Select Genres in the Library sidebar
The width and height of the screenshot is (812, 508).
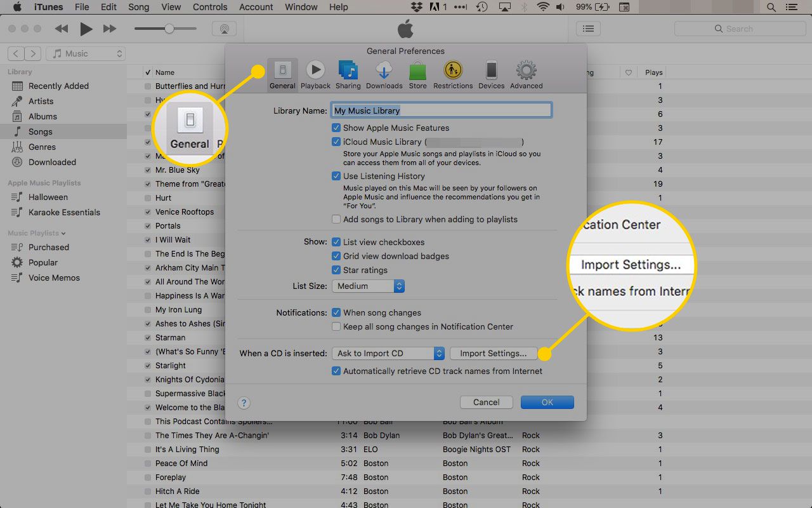[x=42, y=147]
